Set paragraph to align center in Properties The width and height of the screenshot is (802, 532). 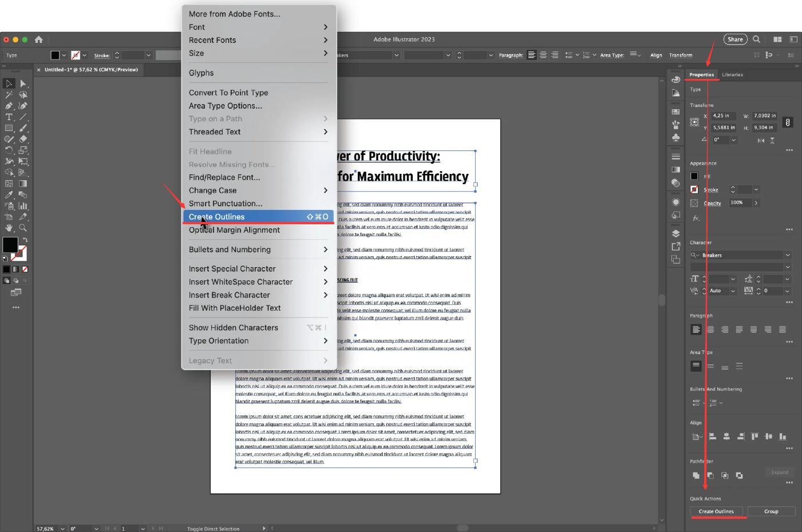coord(710,329)
